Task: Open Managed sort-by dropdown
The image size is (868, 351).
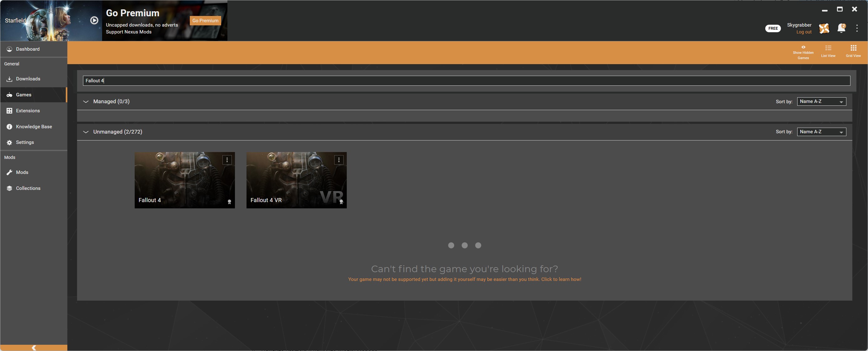Action: [821, 102]
